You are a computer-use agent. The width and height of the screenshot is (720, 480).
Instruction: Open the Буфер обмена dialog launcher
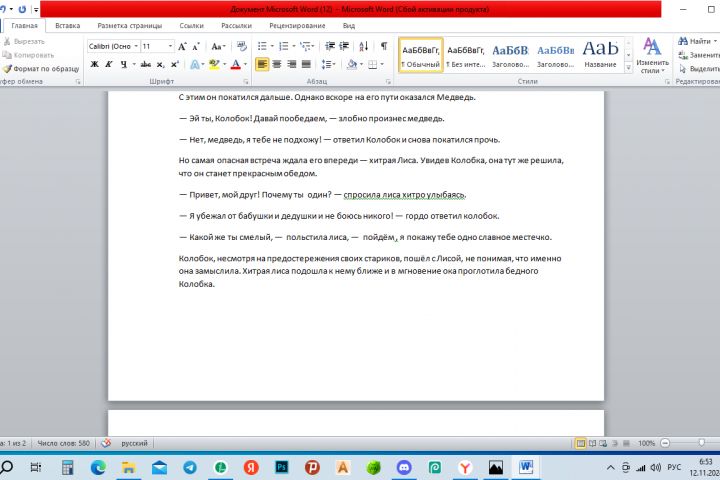[x=78, y=81]
